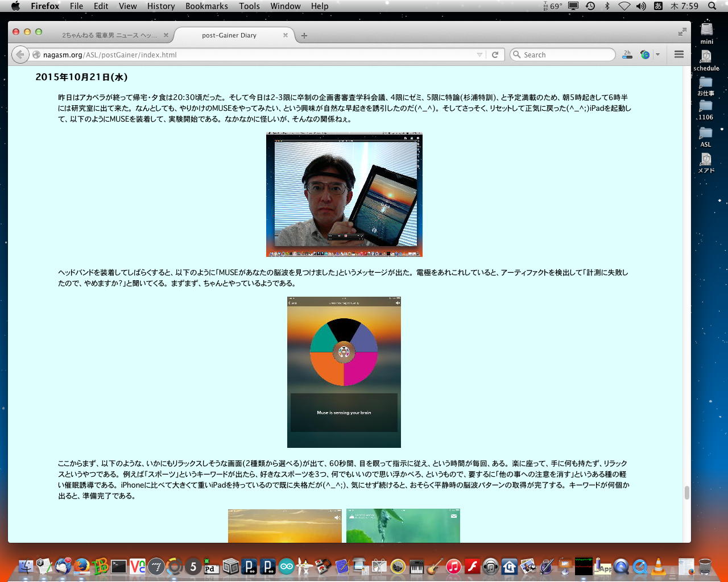Image resolution: width=728 pixels, height=582 pixels.
Task: Click the green leaf image thumbnail at page bottom
Action: [x=403, y=526]
